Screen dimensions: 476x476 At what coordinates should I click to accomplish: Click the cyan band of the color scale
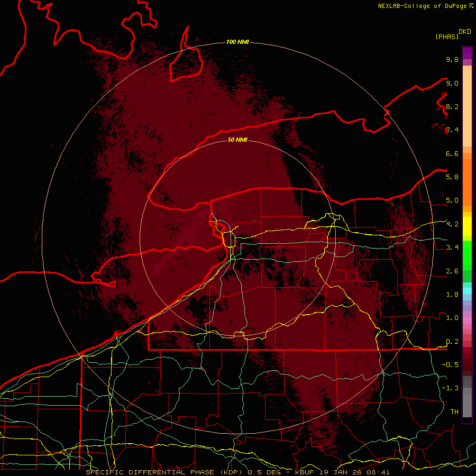[467, 291]
